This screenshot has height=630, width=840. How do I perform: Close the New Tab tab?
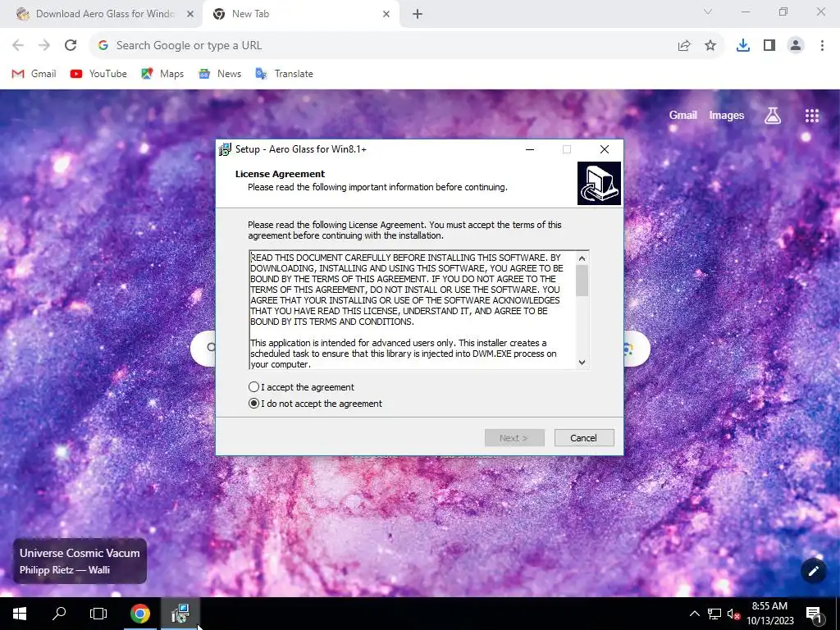[386, 14]
